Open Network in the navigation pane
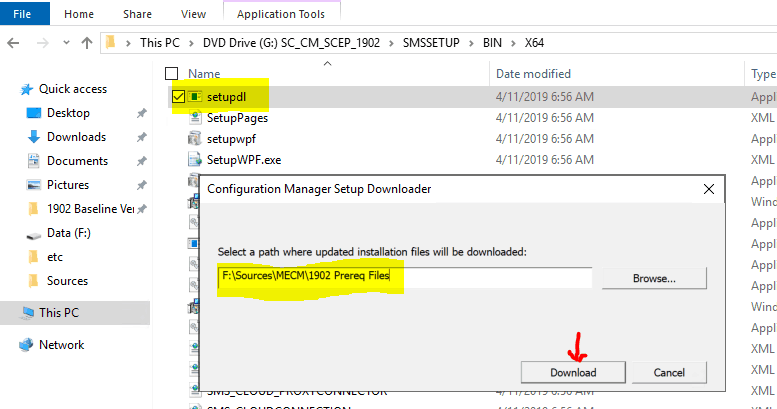This screenshot has height=409, width=777. [61, 345]
